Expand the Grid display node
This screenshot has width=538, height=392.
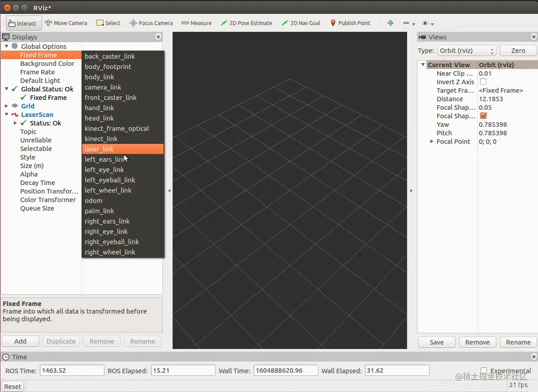(6, 106)
